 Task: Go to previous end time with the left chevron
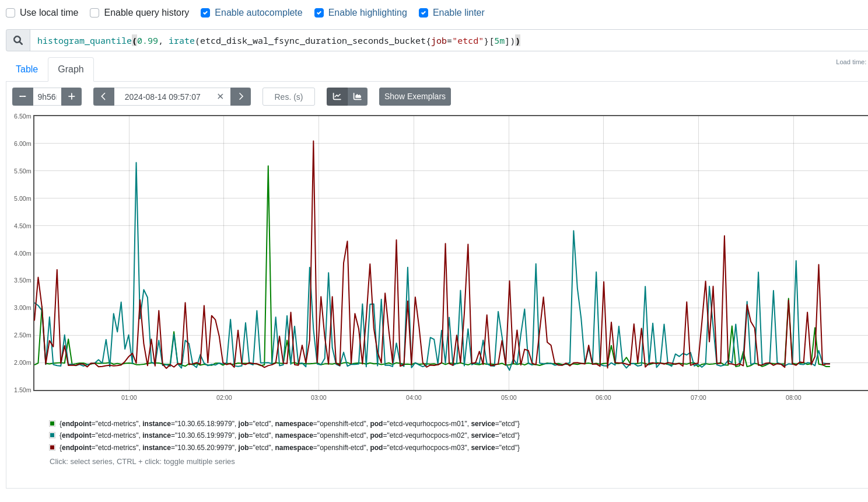pyautogui.click(x=103, y=96)
